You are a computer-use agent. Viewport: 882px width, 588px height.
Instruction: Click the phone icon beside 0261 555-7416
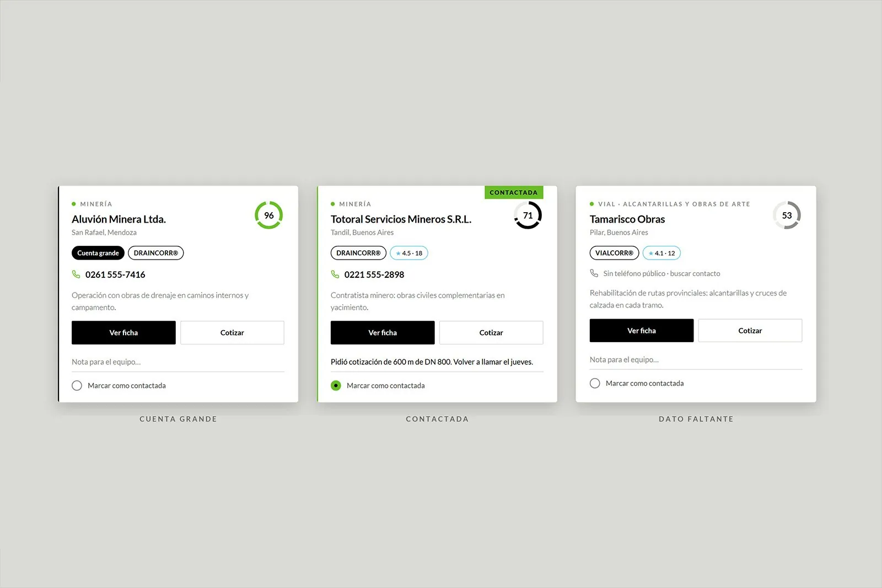click(76, 274)
